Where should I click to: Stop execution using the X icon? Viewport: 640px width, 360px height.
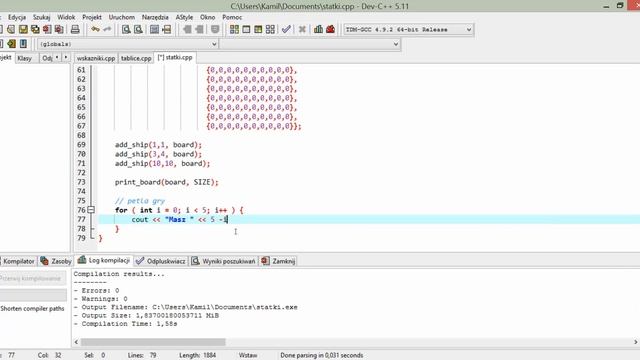pyautogui.click(x=302, y=29)
